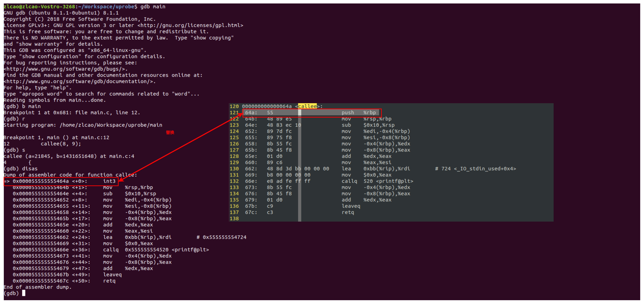This screenshot has height=304, width=644.
Task: Click gdb row <+49> leaveq
Action: pyautogui.click(x=67, y=275)
